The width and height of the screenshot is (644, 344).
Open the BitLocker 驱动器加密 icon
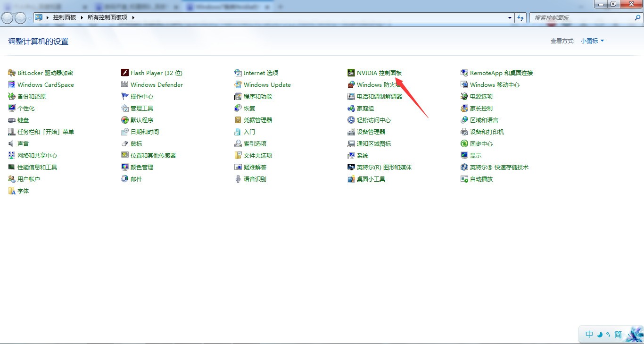[12, 73]
